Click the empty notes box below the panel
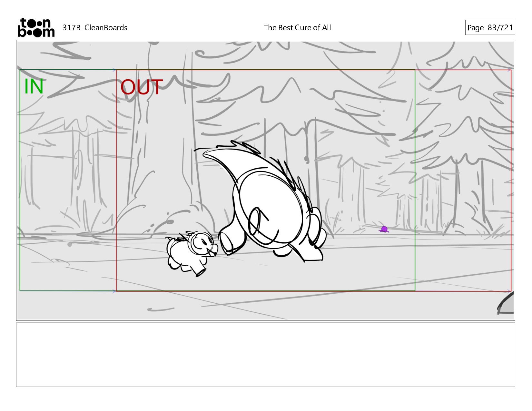The height and width of the screenshot is (411, 532). click(x=265, y=355)
